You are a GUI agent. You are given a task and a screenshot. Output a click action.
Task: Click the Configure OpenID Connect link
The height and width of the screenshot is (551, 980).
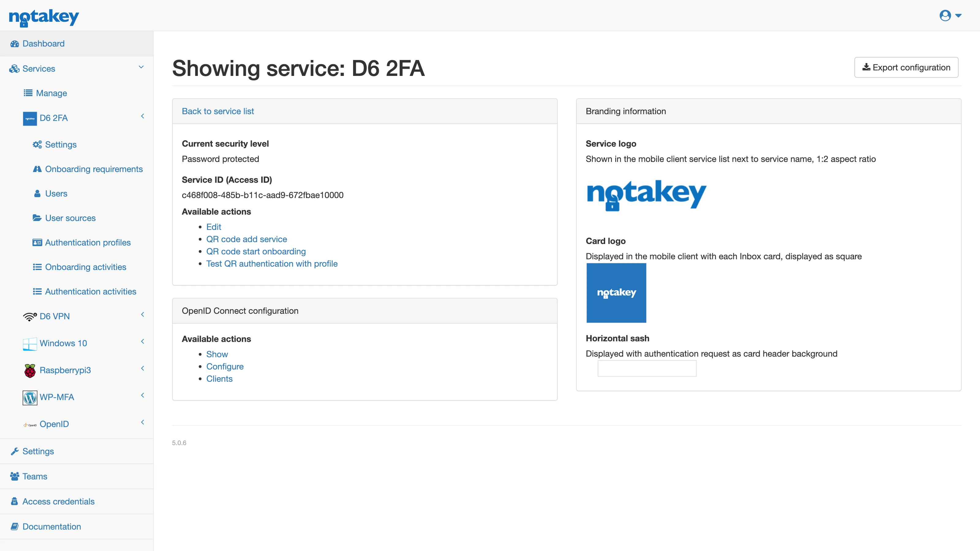225,367
